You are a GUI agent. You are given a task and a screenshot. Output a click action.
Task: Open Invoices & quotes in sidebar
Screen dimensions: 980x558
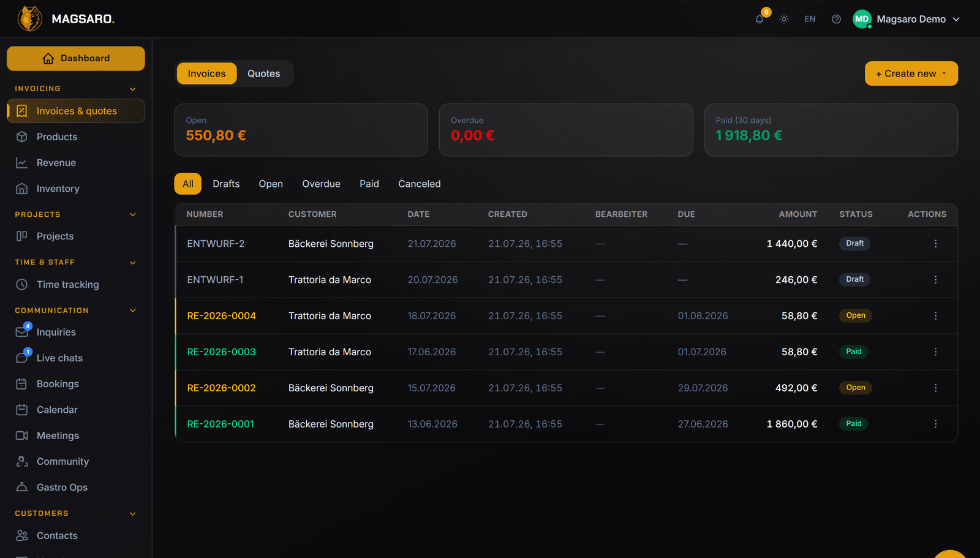click(76, 111)
